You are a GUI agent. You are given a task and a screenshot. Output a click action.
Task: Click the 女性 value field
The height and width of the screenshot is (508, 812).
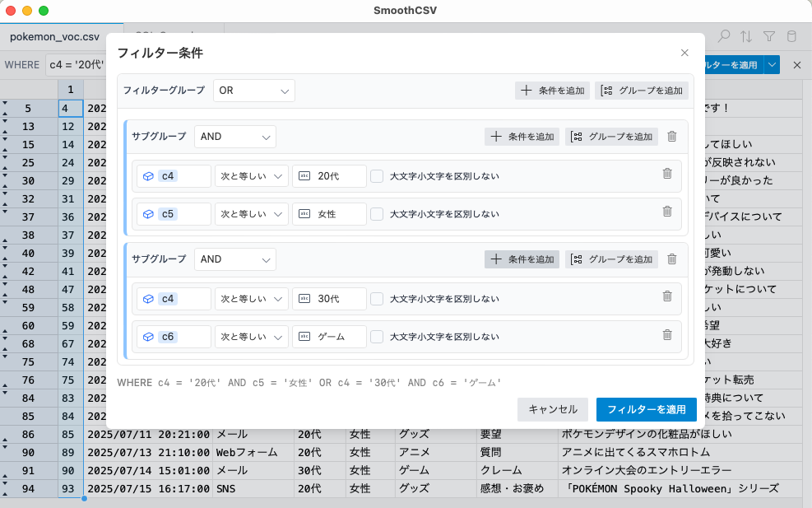point(329,214)
